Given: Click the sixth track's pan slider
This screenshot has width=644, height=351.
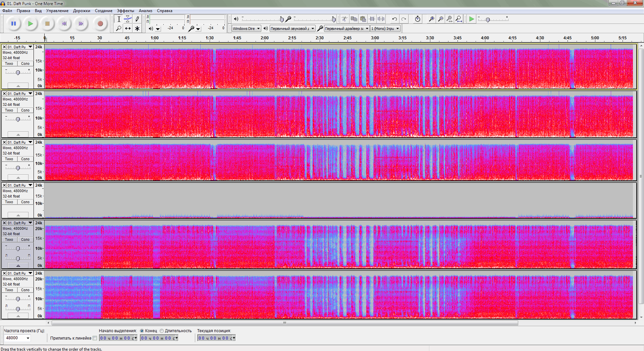Looking at the screenshot, I should [18, 308].
